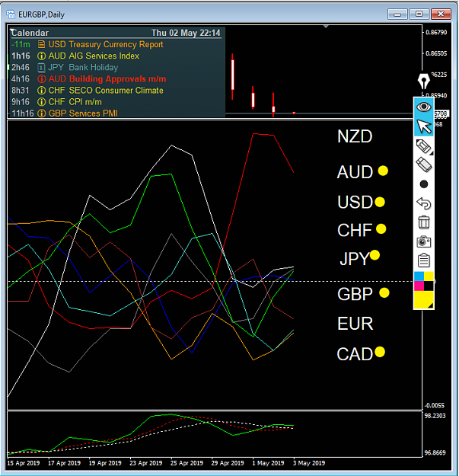Click the GBP currency label
459x476 pixels.
[x=355, y=294]
